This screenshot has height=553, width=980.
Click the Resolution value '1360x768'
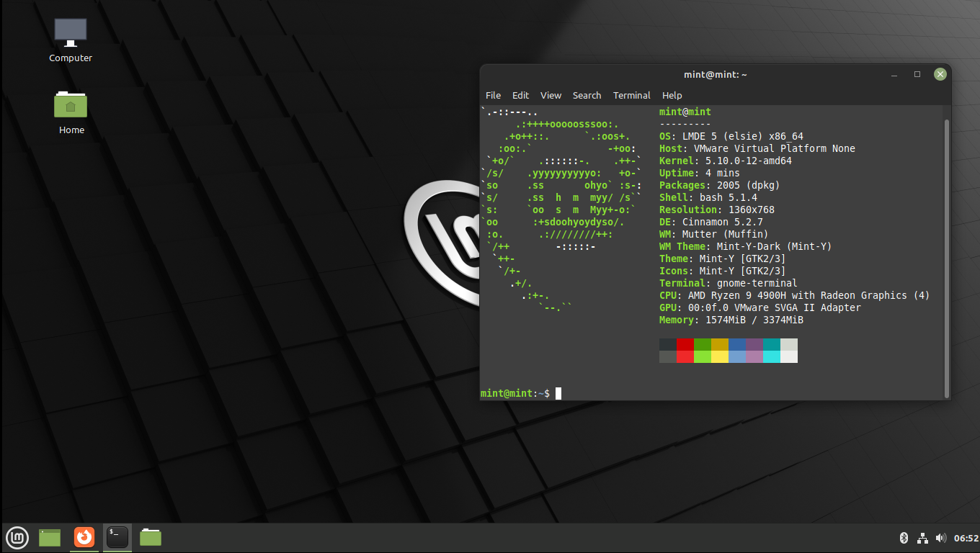coord(752,210)
